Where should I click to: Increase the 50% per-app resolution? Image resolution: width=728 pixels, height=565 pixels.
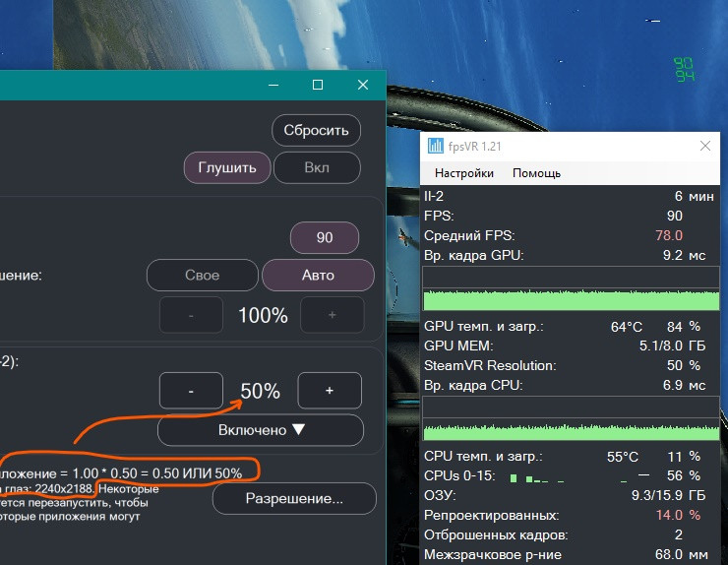tap(330, 391)
